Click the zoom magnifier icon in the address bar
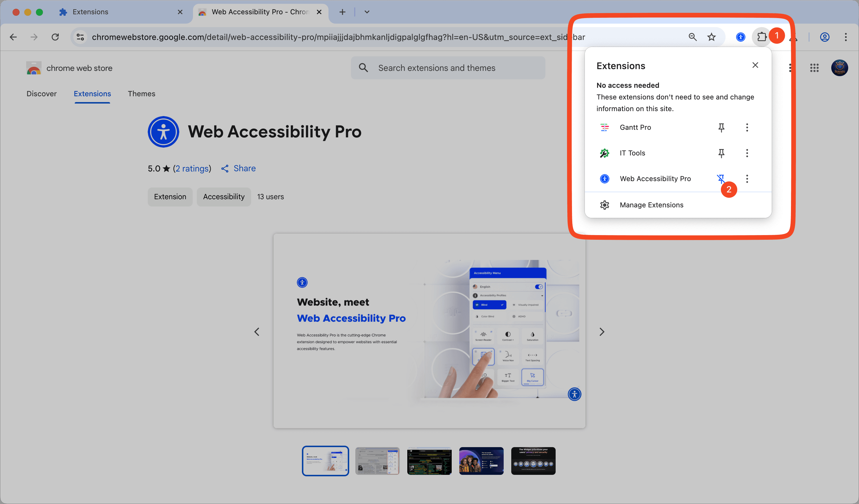The image size is (859, 504). 692,37
